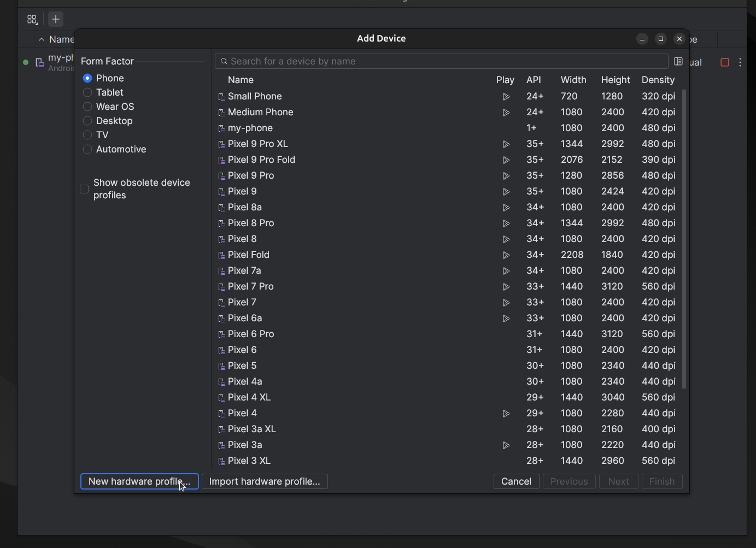The height and width of the screenshot is (548, 756).
Task: Click the device icon next to Pixel 8
Action: coord(222,239)
